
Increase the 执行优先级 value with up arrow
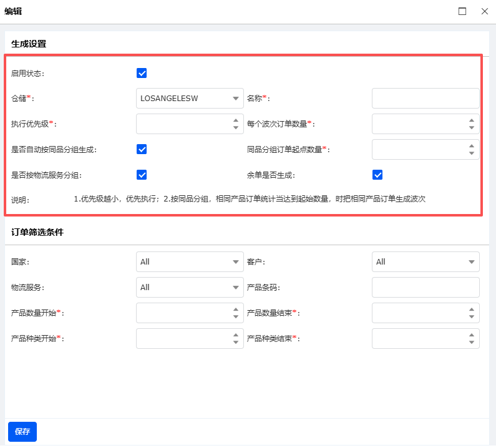point(235,120)
